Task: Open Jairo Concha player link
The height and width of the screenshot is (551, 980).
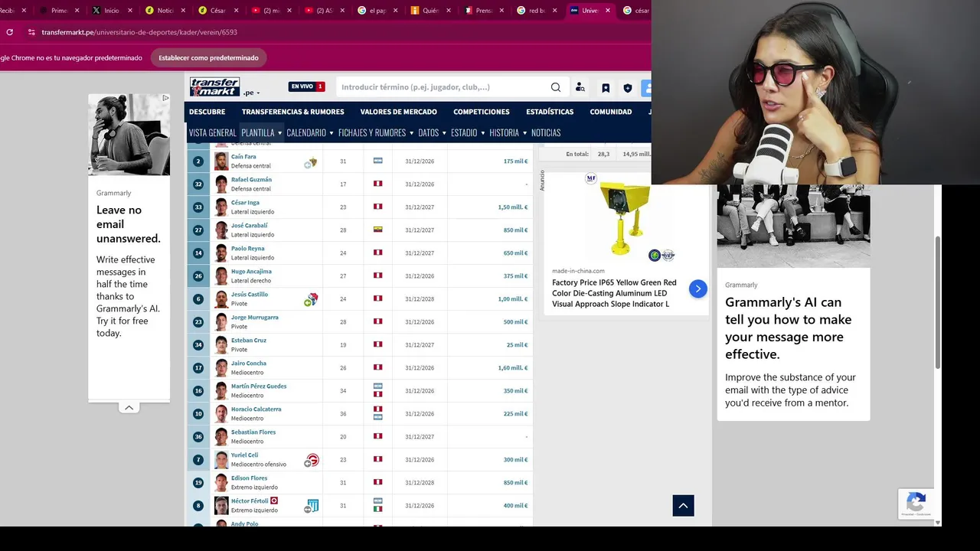Action: tap(249, 364)
